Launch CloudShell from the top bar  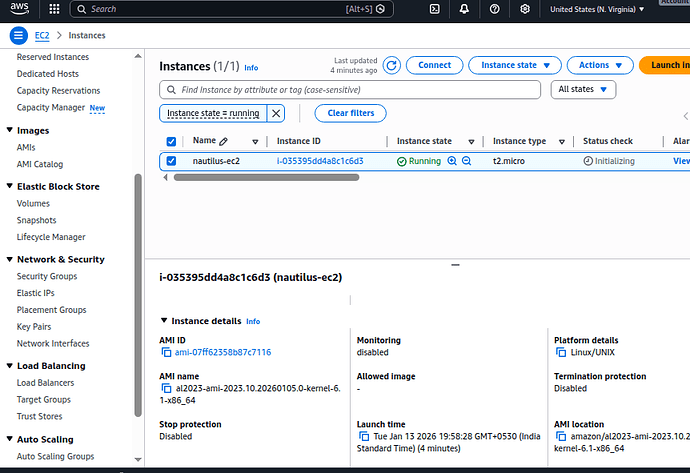(x=434, y=9)
